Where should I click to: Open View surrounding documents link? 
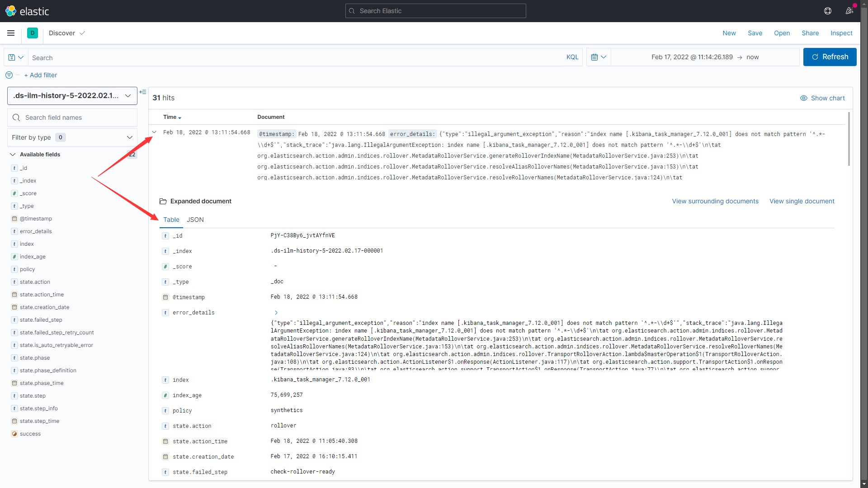[715, 202]
